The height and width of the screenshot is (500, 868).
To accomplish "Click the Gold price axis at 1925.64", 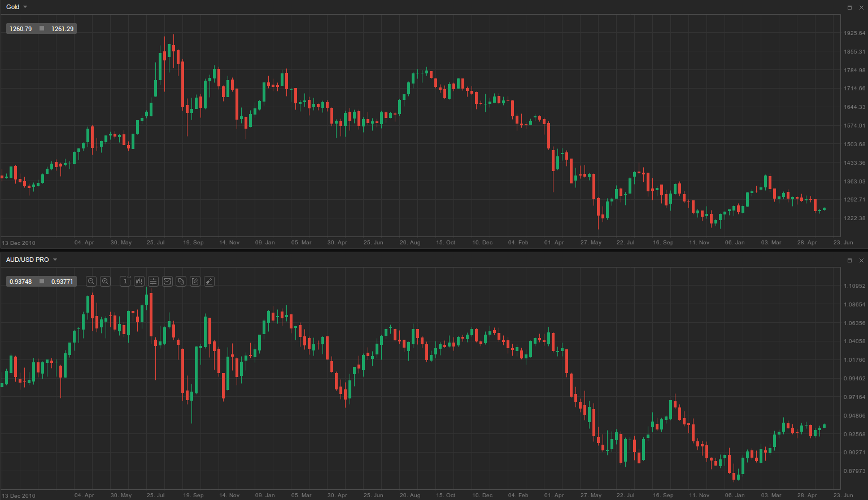I will pos(854,33).
